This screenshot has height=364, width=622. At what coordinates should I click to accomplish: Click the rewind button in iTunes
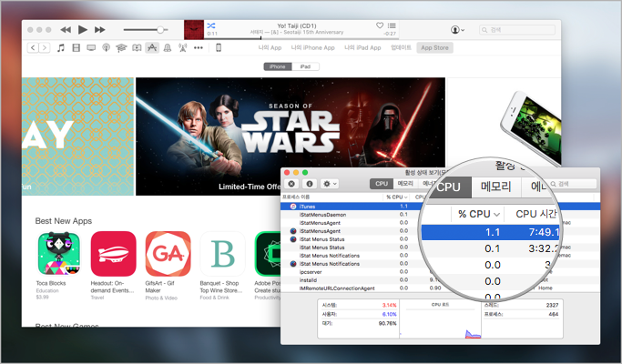(66, 30)
